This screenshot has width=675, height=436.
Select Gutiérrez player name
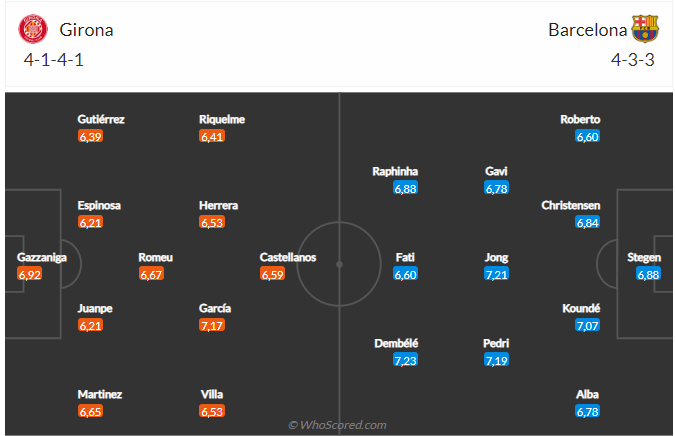tap(101, 119)
